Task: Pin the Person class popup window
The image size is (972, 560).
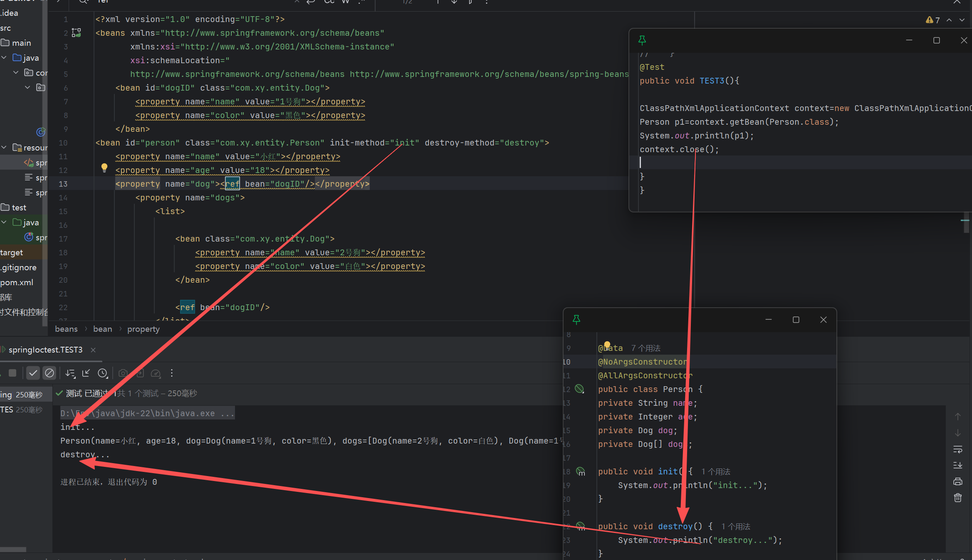Action: point(576,319)
